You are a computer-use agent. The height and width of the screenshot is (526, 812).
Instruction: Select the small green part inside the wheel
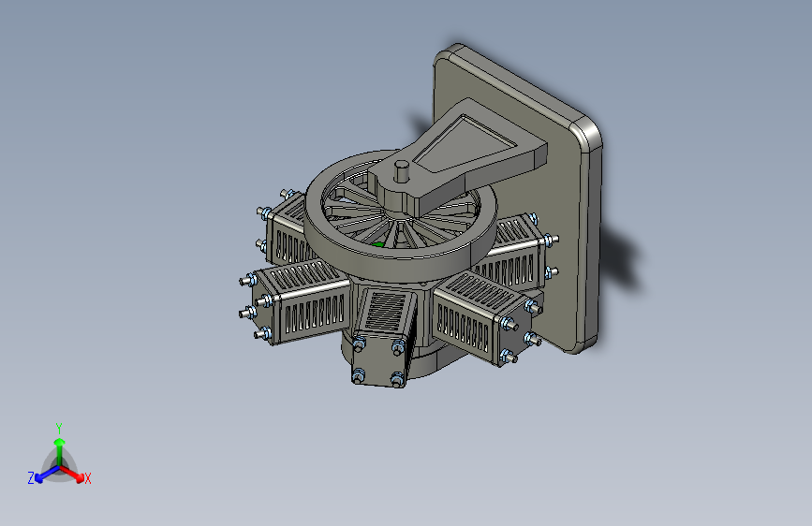click(378, 245)
